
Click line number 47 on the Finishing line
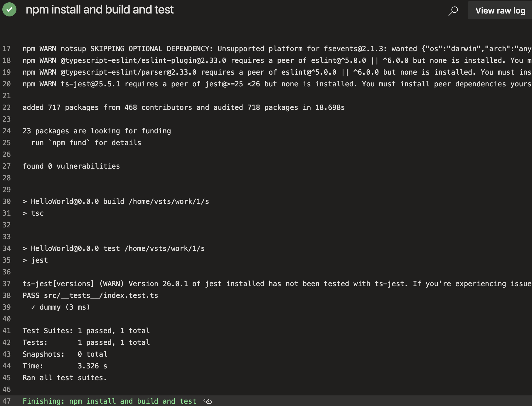click(x=7, y=401)
